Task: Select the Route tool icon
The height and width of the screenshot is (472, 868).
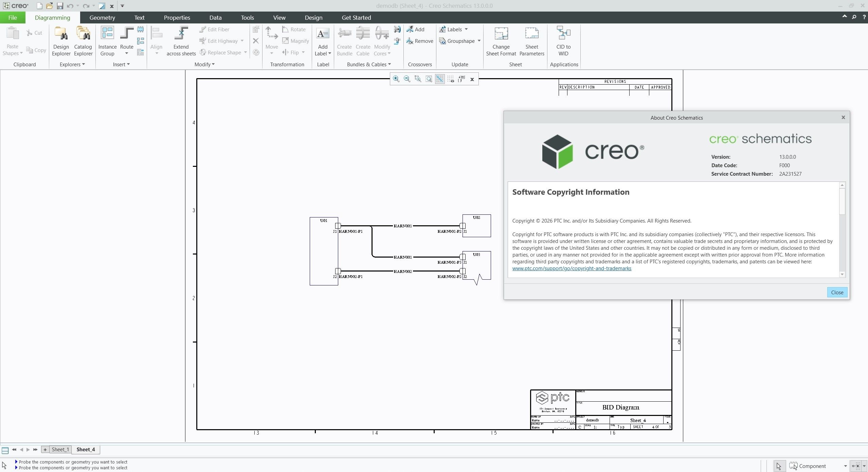Action: click(127, 34)
